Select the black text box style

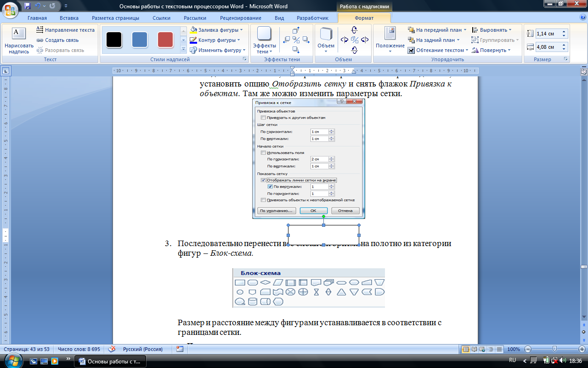pyautogui.click(x=114, y=40)
